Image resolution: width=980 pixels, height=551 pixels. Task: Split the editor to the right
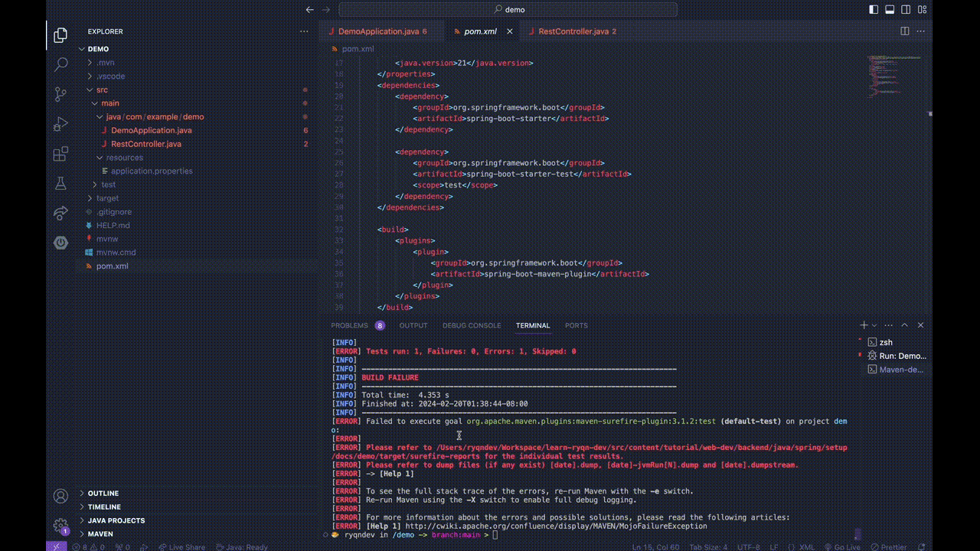[x=905, y=31]
